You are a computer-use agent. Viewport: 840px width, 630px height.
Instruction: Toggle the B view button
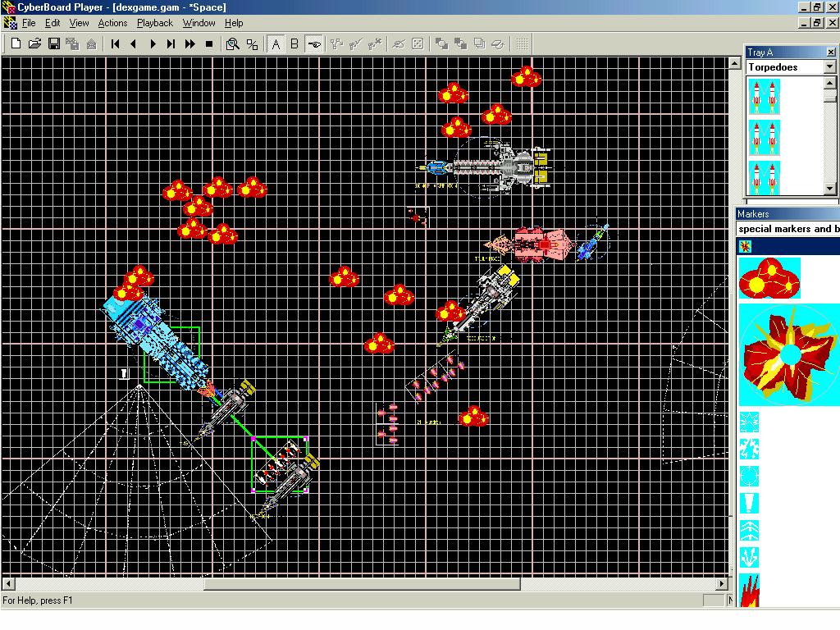pos(294,44)
